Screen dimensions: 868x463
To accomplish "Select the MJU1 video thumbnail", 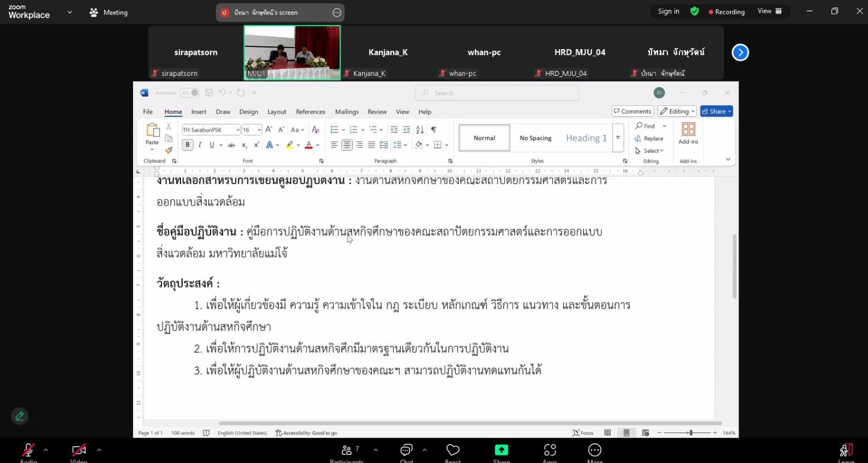I will pyautogui.click(x=292, y=52).
